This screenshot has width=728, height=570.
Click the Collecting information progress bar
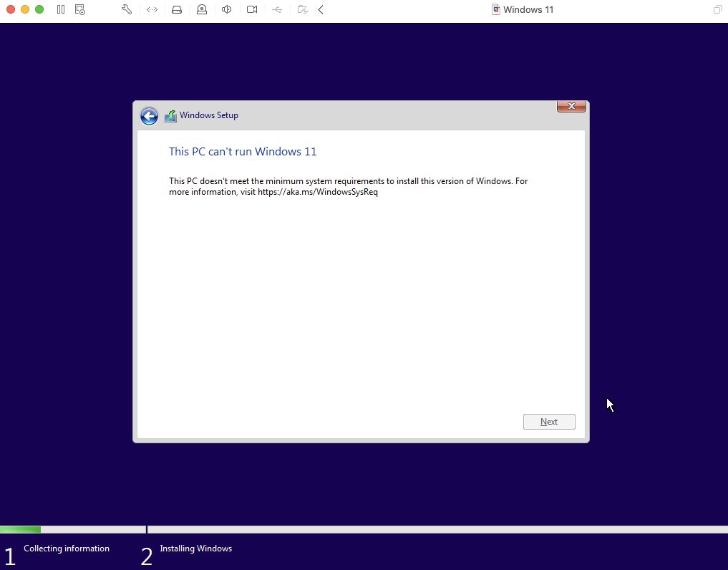[x=73, y=530]
